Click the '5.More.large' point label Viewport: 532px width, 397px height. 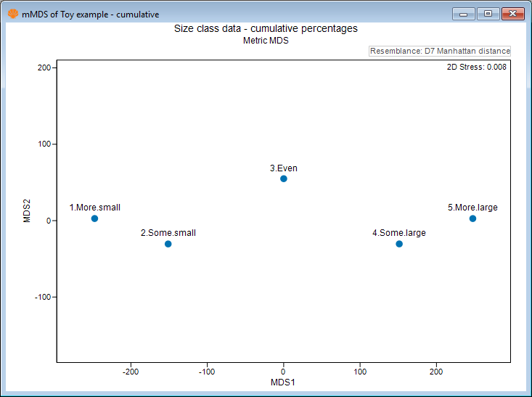472,208
